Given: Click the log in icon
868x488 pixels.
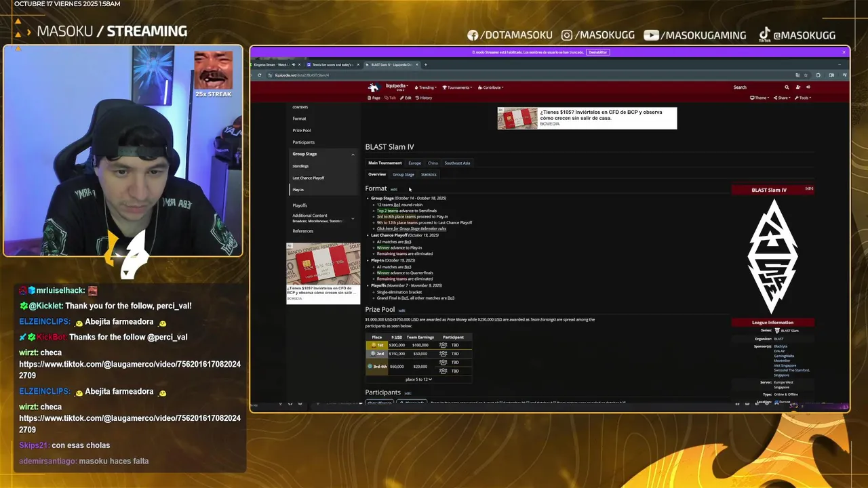Looking at the screenshot, I should [808, 87].
